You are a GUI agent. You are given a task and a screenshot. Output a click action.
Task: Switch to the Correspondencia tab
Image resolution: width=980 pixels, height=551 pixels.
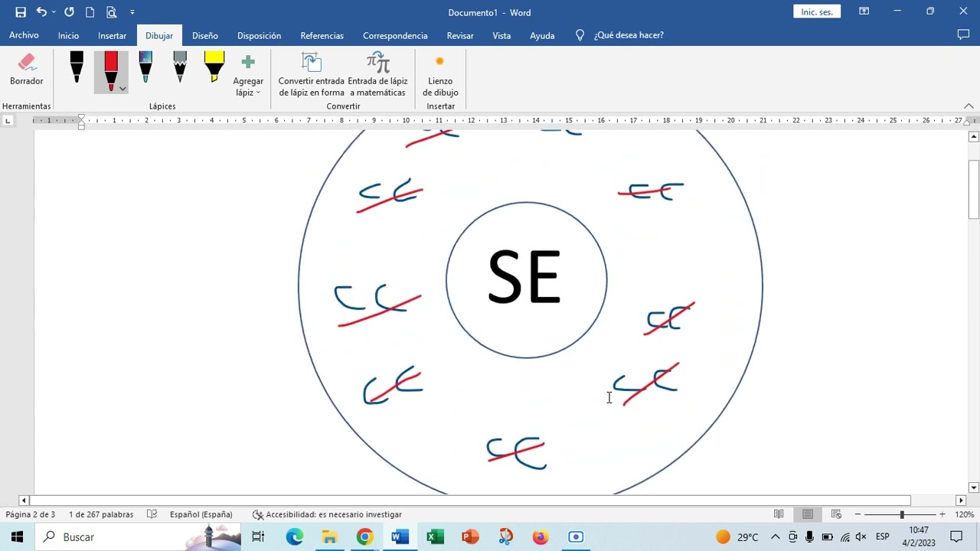tap(395, 35)
